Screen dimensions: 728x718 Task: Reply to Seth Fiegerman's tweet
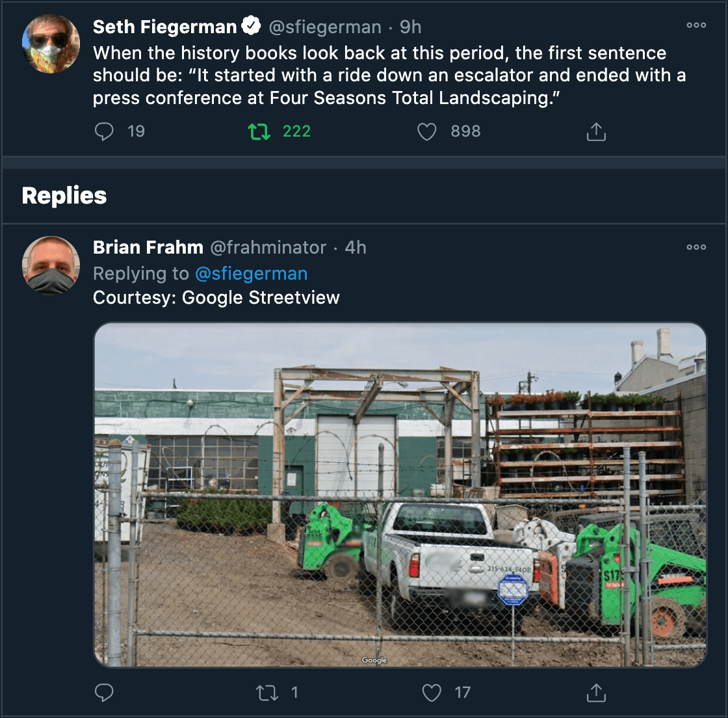tap(104, 132)
